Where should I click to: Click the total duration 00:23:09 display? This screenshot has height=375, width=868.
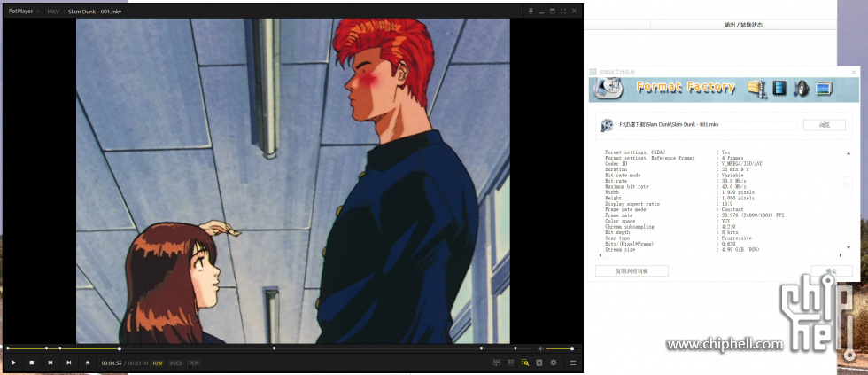pos(138,363)
